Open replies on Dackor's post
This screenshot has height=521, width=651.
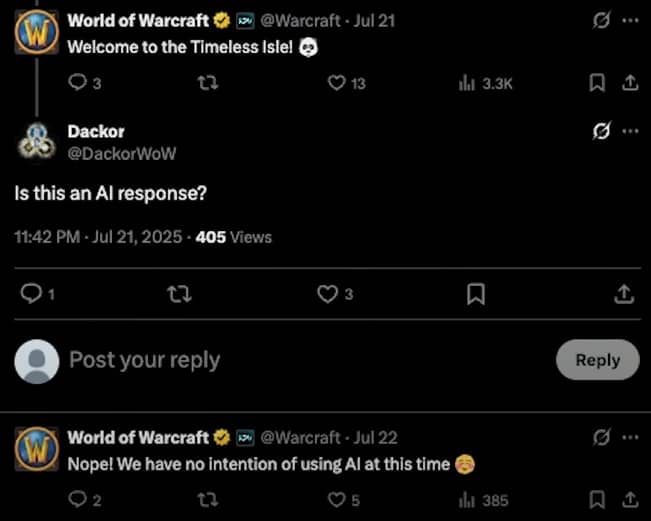(32, 294)
